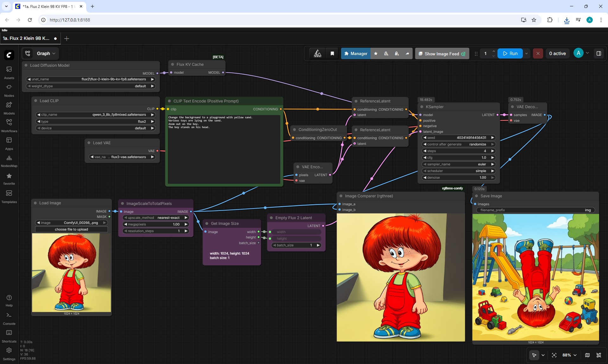Expand the Graph dropdown
This screenshot has width=608, height=364.
[40, 53]
